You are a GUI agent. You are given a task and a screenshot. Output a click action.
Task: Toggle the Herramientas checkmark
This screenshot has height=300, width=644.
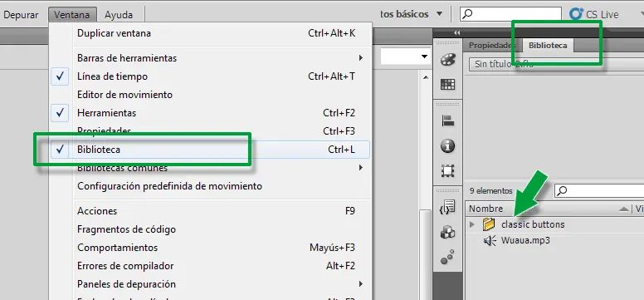(60, 113)
